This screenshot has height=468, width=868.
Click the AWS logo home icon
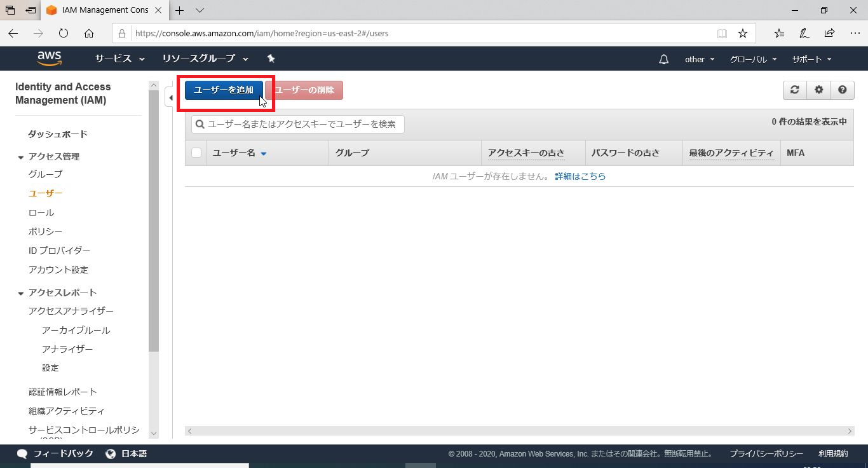50,59
